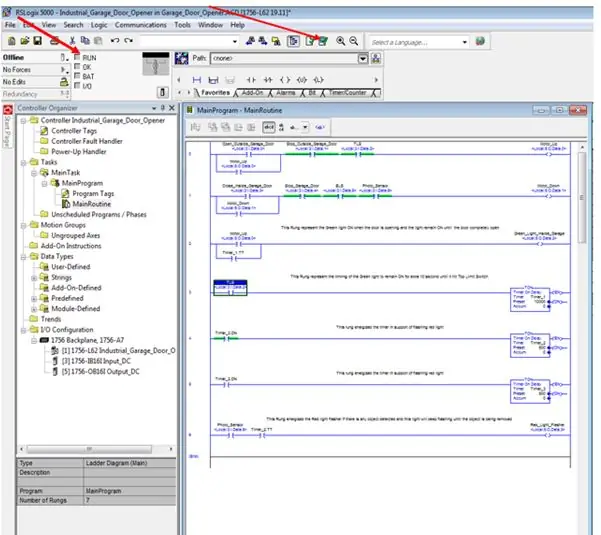The image size is (601, 535).
Task: Insert a new Rung from instruction toolbar
Action: (197, 80)
